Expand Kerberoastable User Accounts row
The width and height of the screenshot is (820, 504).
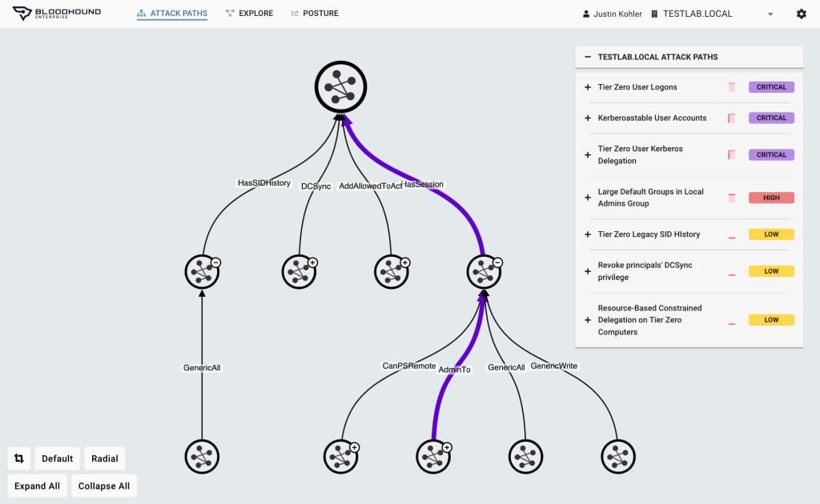pos(588,118)
